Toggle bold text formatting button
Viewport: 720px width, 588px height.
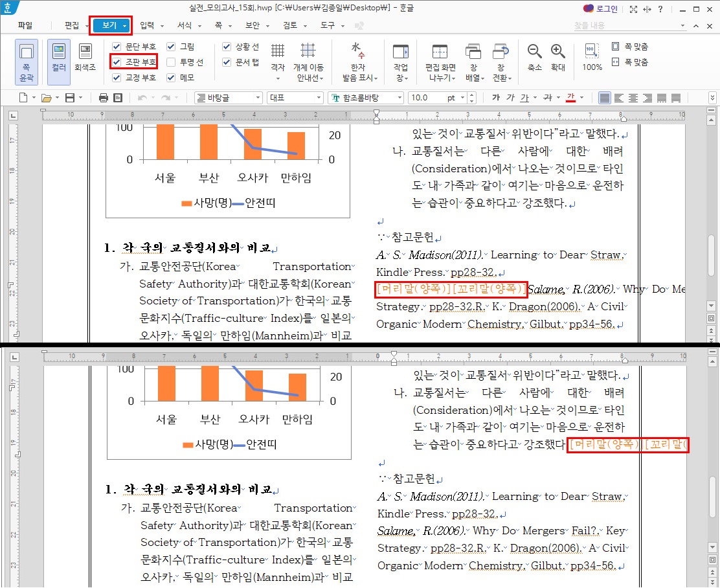[x=496, y=98]
